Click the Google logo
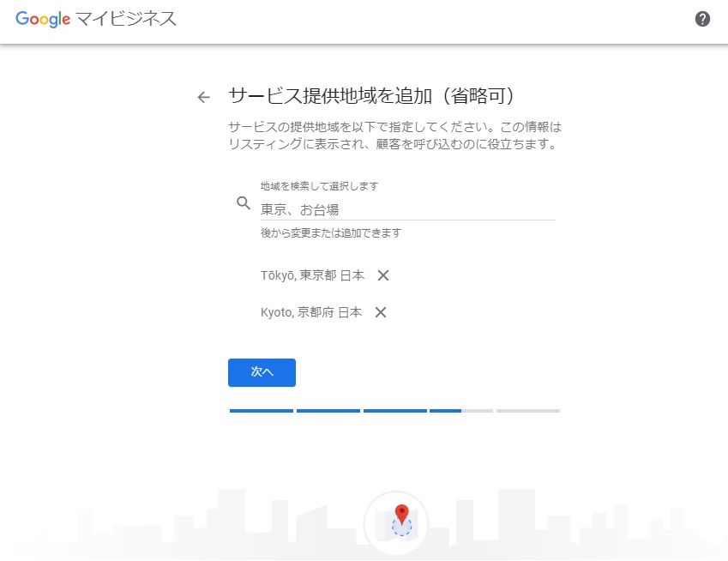The width and height of the screenshot is (728, 561). 42,19
